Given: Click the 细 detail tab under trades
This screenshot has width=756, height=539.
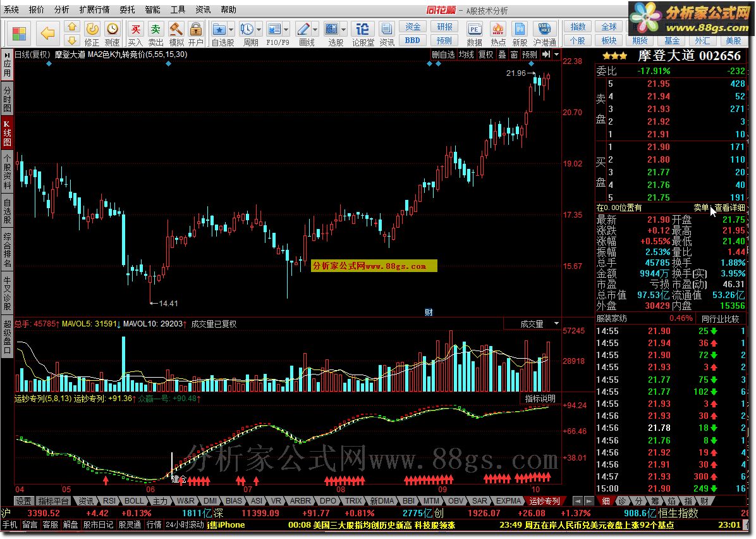Looking at the screenshot, I should click(606, 501).
